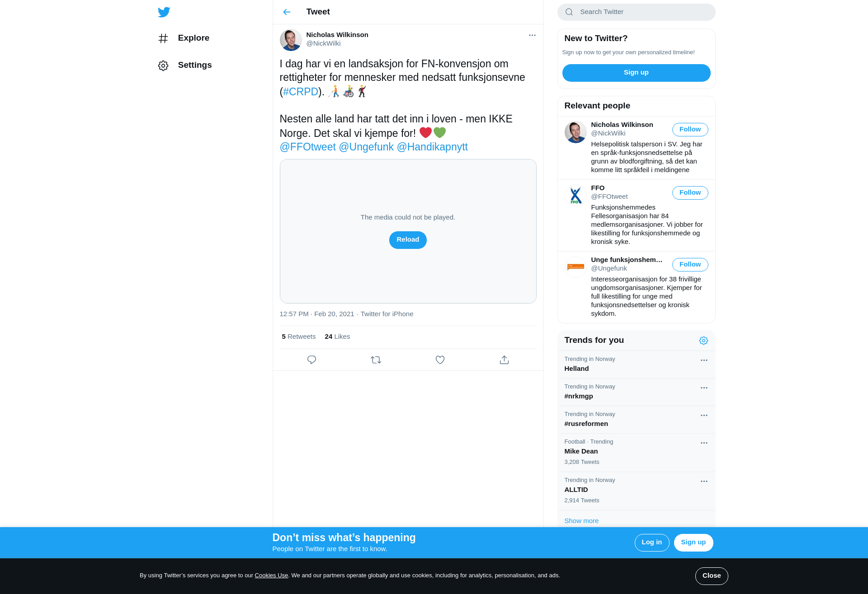Go back using the arrow icon
Viewport: 868px width, 594px height.
(287, 12)
